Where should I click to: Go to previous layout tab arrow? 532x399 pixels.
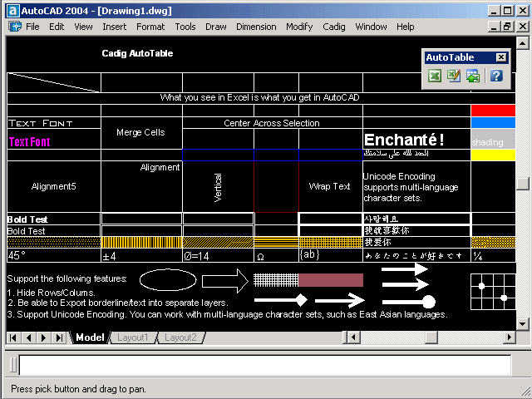pyautogui.click(x=28, y=337)
